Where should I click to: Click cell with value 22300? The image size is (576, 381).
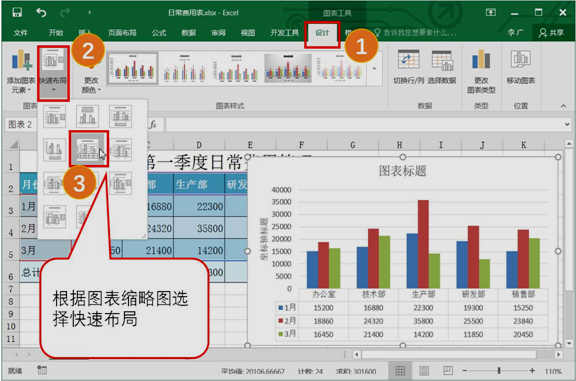coord(199,206)
